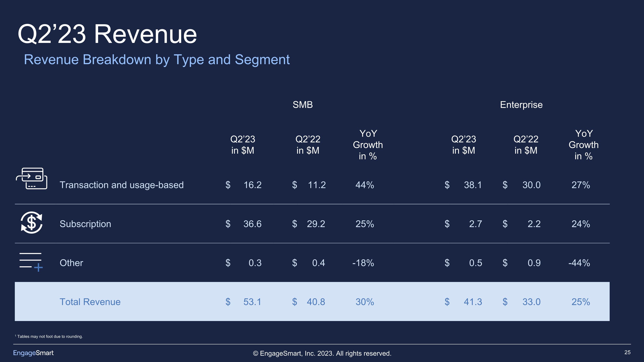Click the EngageSmart copyright notice

click(322, 353)
